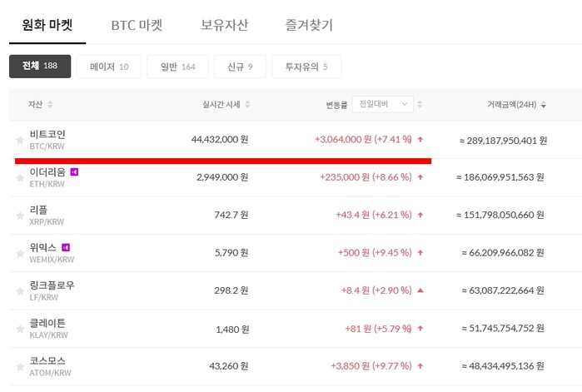Star Bitcoin as a favorite
Screen dimensions: 582x392
[20, 141]
